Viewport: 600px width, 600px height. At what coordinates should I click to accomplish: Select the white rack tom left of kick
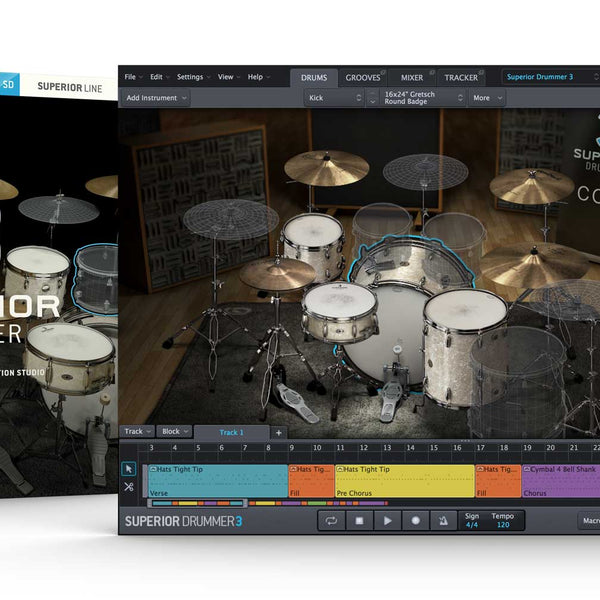[x=313, y=245]
